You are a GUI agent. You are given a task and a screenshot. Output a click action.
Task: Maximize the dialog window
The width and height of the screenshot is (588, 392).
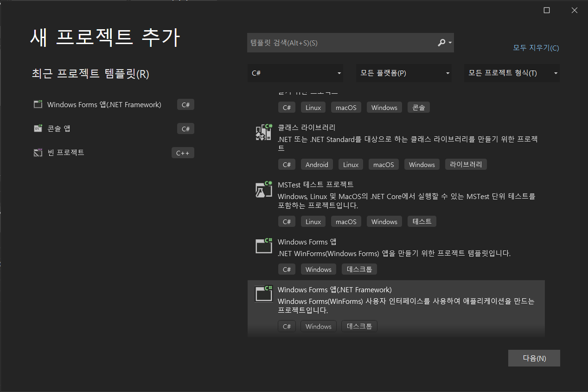[x=547, y=10]
